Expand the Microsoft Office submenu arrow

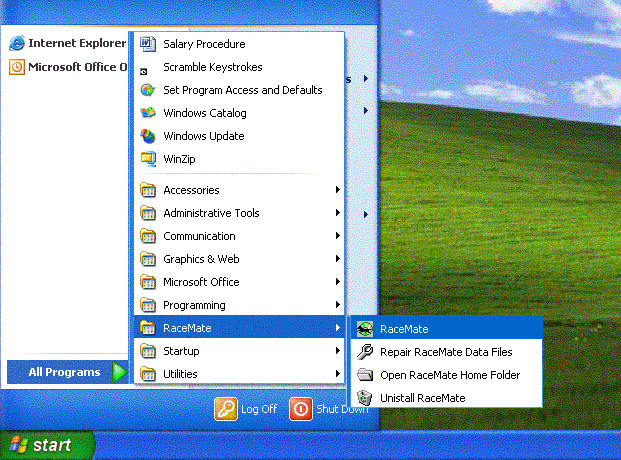click(337, 282)
